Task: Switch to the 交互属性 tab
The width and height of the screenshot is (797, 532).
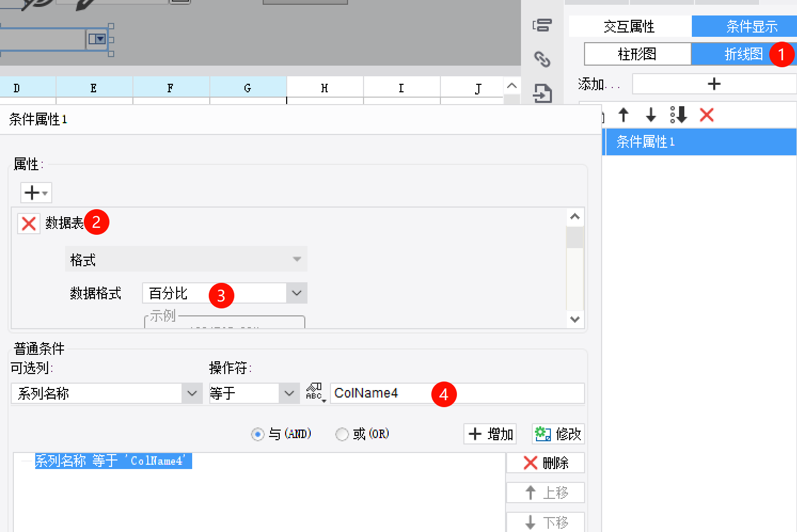Action: coord(629,26)
